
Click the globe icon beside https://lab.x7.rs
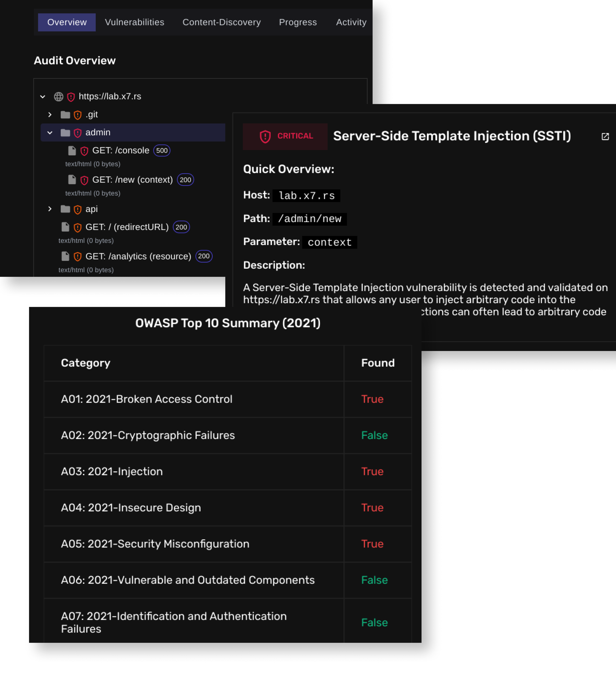click(59, 97)
